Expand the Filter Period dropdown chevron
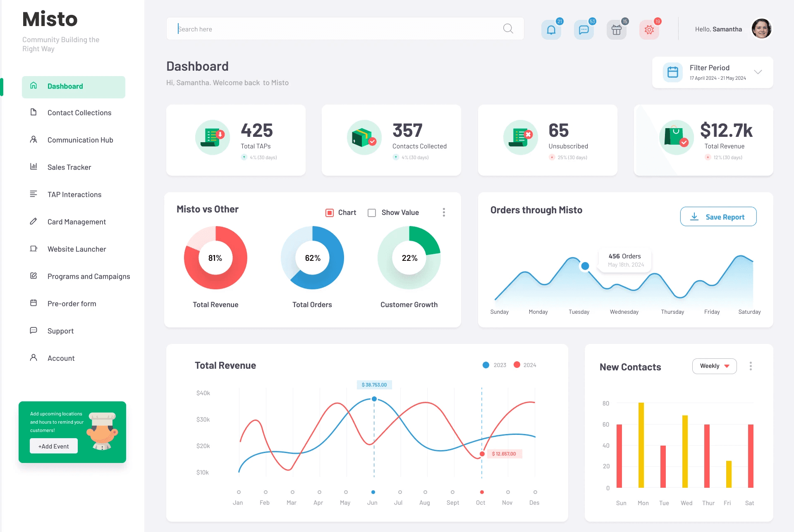The image size is (794, 532). tap(758, 72)
